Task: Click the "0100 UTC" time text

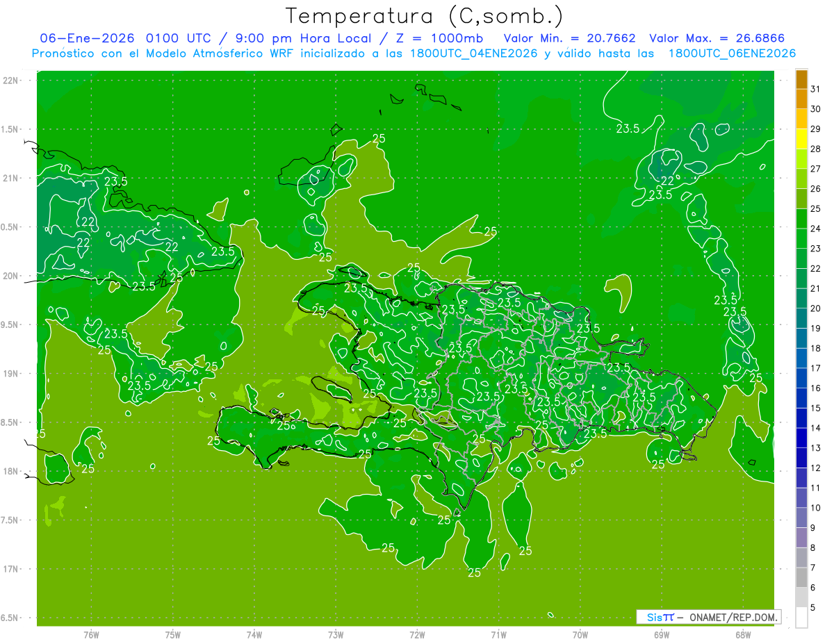Action: coord(179,38)
